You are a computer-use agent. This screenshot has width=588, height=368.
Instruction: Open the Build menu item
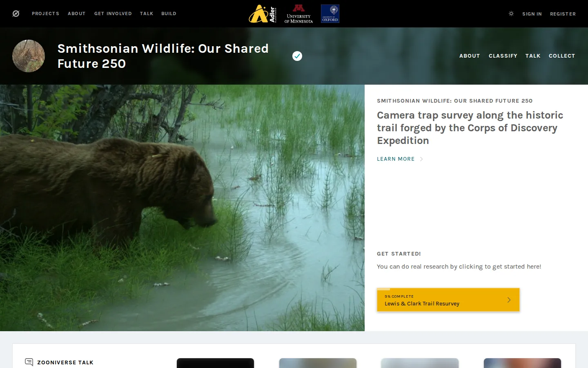point(169,13)
